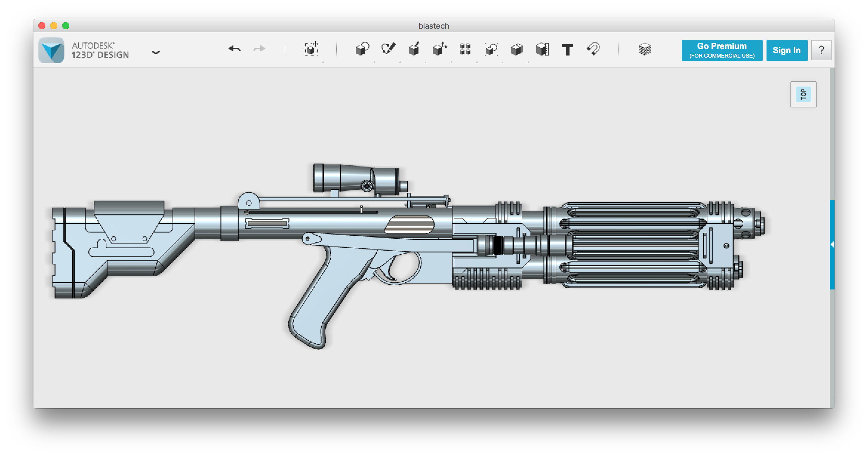Viewport: 868px width, 456px height.
Task: Select the Modify tool
Action: click(439, 49)
